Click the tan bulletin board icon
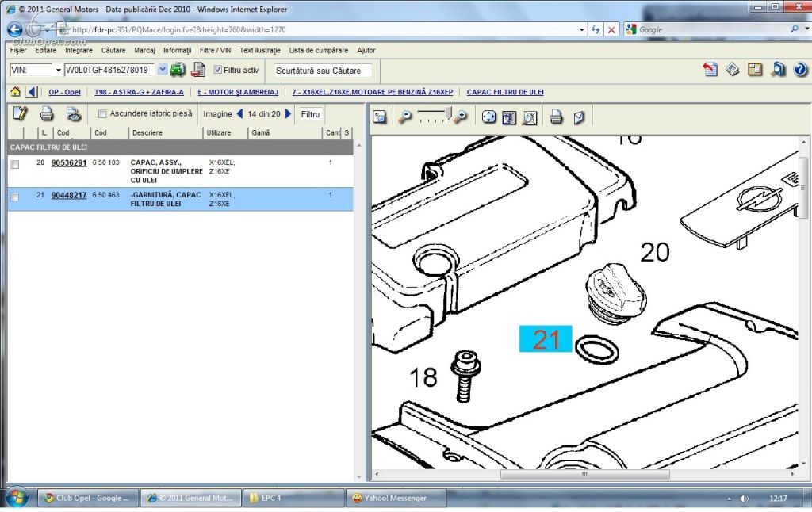Screen dimensions: 812x512 click(x=755, y=70)
